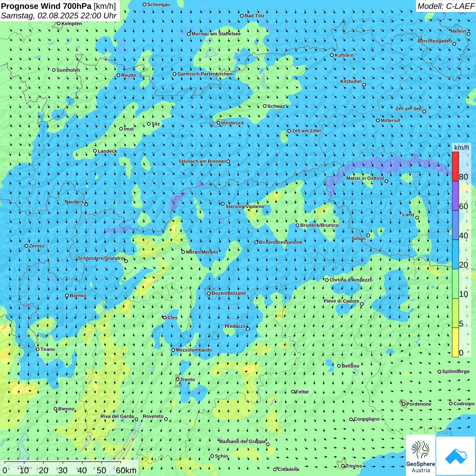Click the green 10–20 km/h legend band
Image resolution: width=476 pixels, height=476 pixels.
[455, 284]
